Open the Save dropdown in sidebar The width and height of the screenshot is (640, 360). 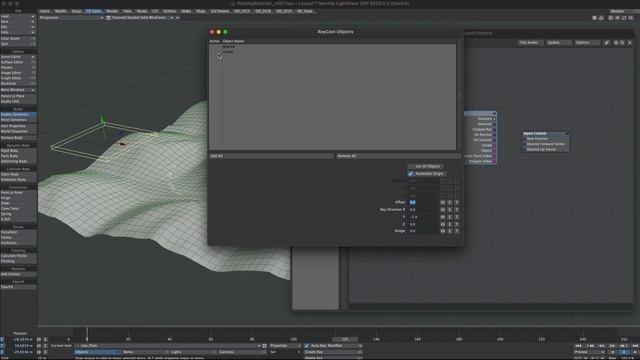pyautogui.click(x=18, y=22)
